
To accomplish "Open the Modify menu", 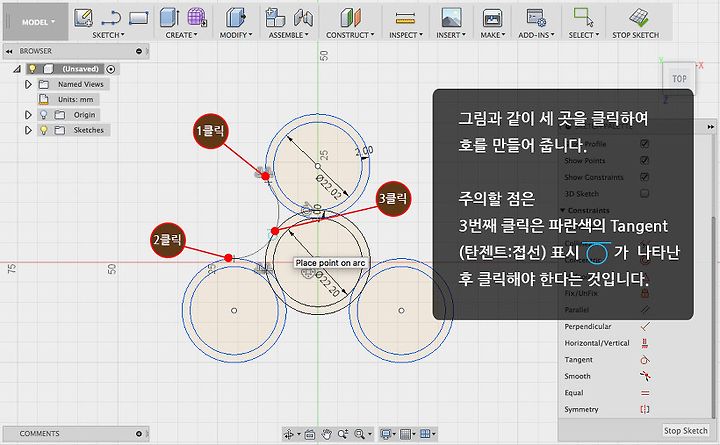I will [236, 35].
